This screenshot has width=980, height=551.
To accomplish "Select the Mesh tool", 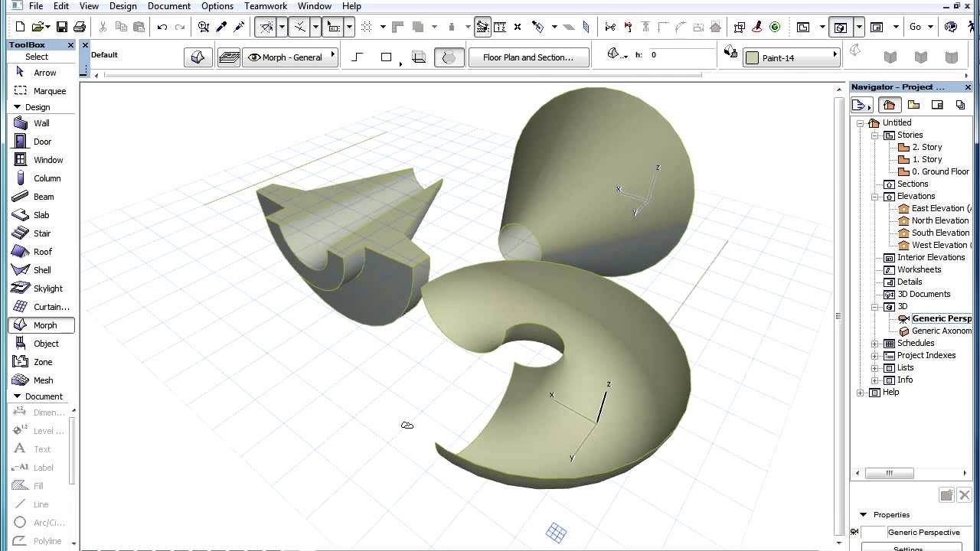I will coord(41,380).
